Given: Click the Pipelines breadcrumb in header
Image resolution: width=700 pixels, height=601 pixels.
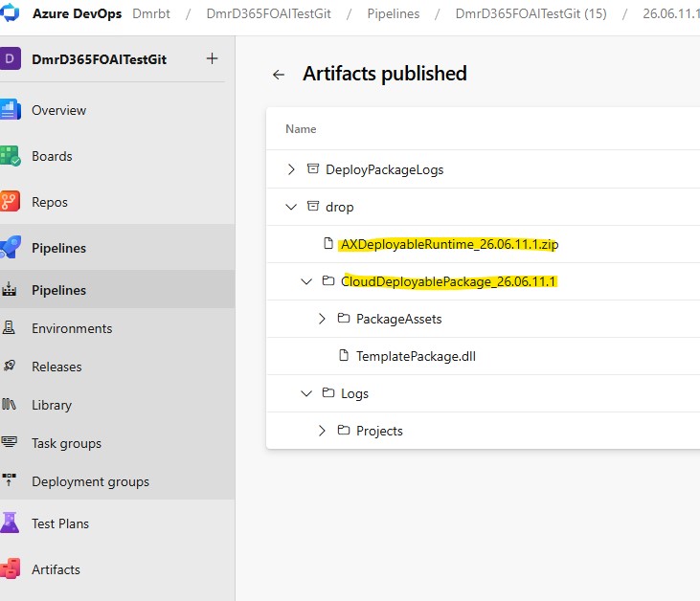Looking at the screenshot, I should point(394,13).
